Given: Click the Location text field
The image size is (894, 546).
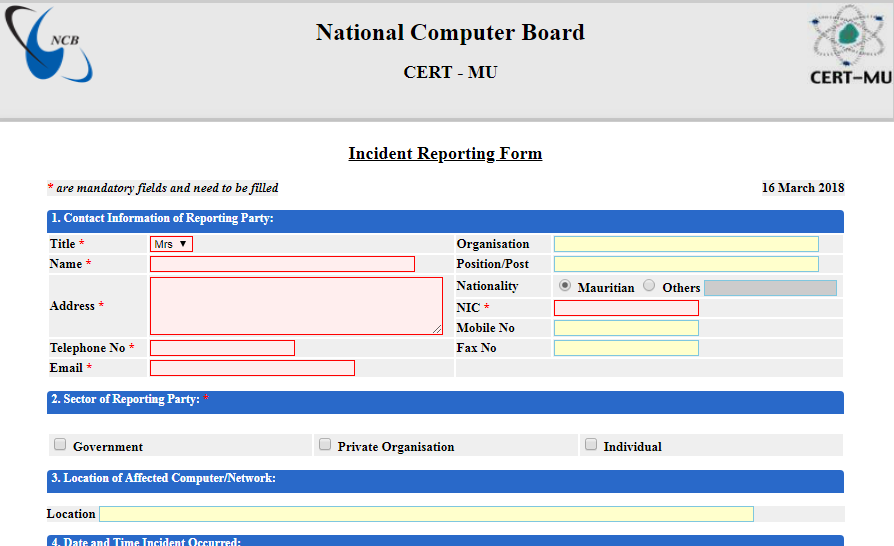Looking at the screenshot, I should click(426, 514).
